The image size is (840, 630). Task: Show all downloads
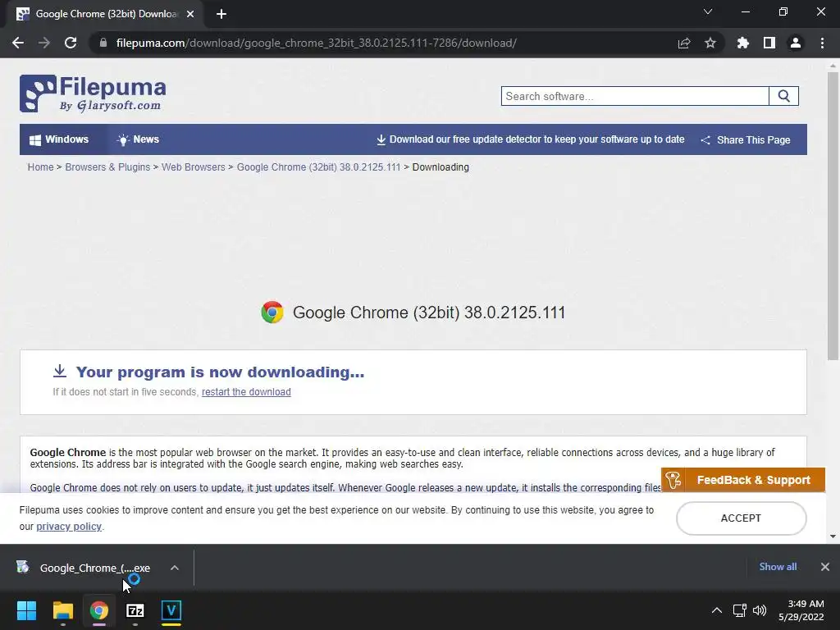(778, 566)
